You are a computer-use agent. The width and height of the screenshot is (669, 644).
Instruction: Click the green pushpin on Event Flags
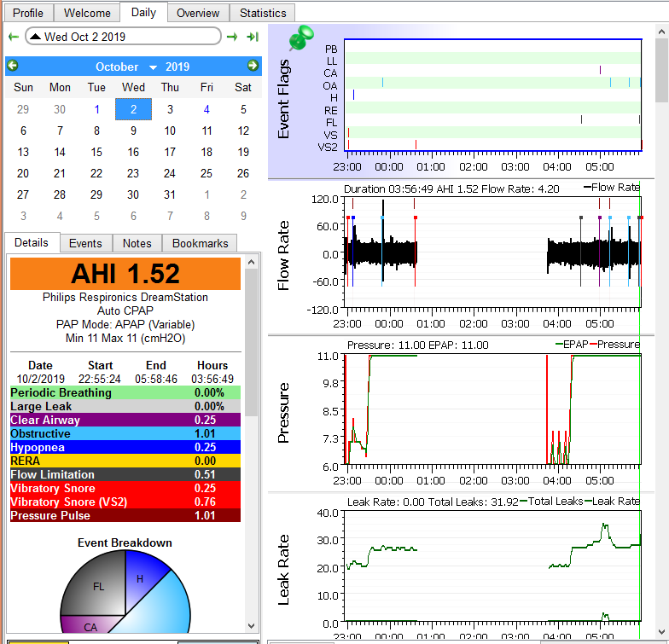click(x=300, y=38)
